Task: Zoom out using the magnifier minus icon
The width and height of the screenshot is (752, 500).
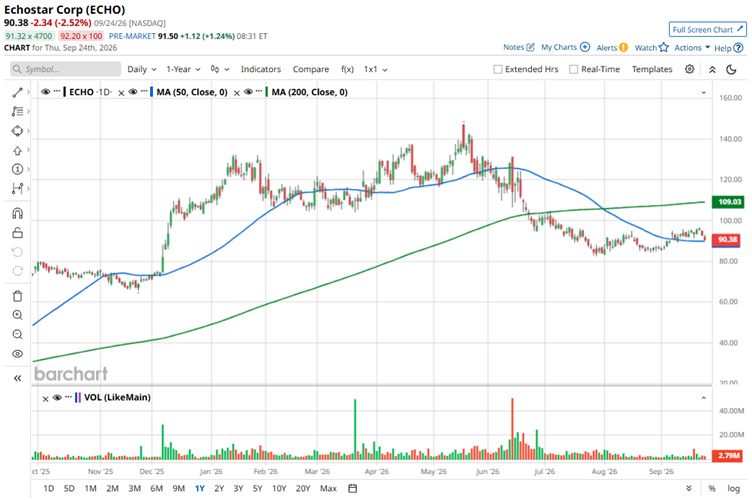Action: tap(17, 334)
